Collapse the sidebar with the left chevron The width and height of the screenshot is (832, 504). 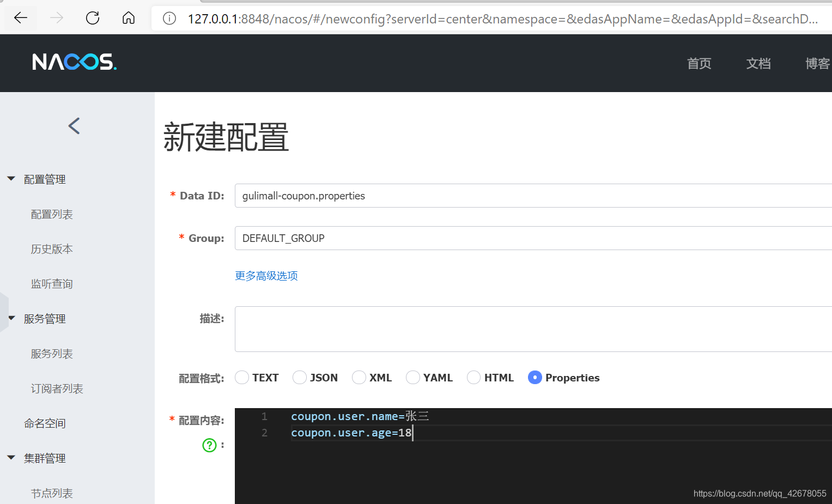click(74, 126)
